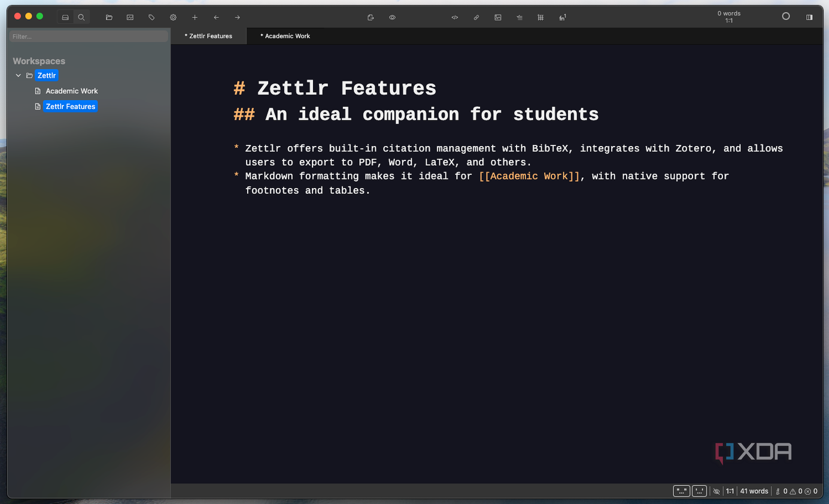Toggle single-quote MagicQuotes in status bar
Image resolution: width=829 pixels, height=504 pixels.
(x=700, y=491)
